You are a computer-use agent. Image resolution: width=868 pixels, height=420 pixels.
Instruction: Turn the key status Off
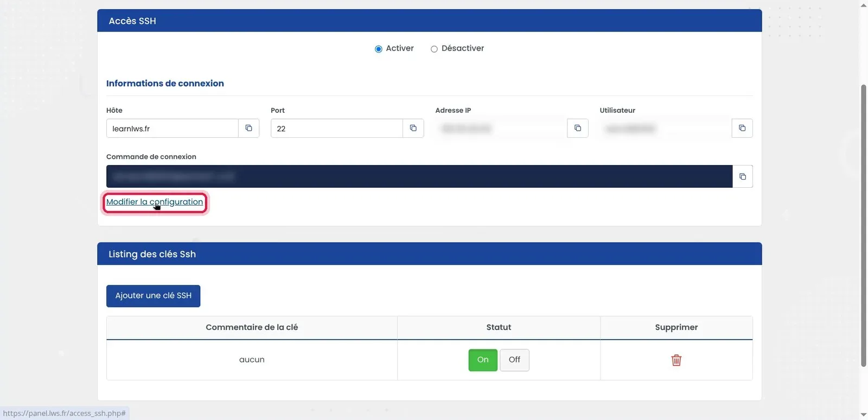(514, 360)
